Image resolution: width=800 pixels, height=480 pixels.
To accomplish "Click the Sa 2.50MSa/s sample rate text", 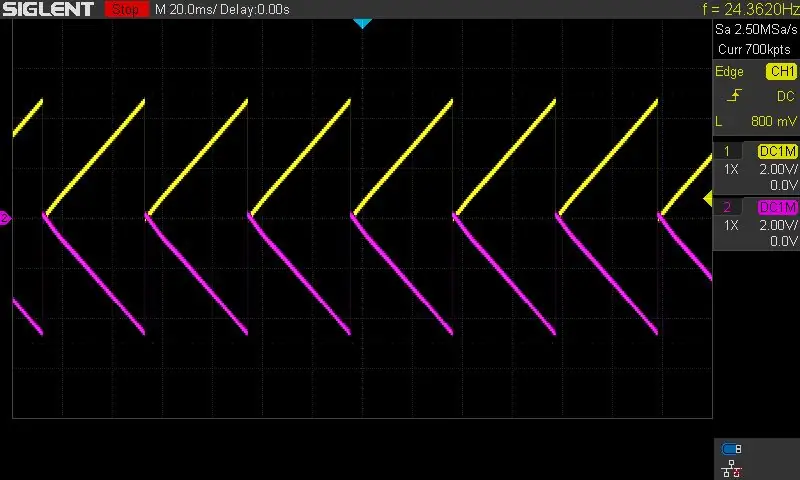I will point(756,30).
